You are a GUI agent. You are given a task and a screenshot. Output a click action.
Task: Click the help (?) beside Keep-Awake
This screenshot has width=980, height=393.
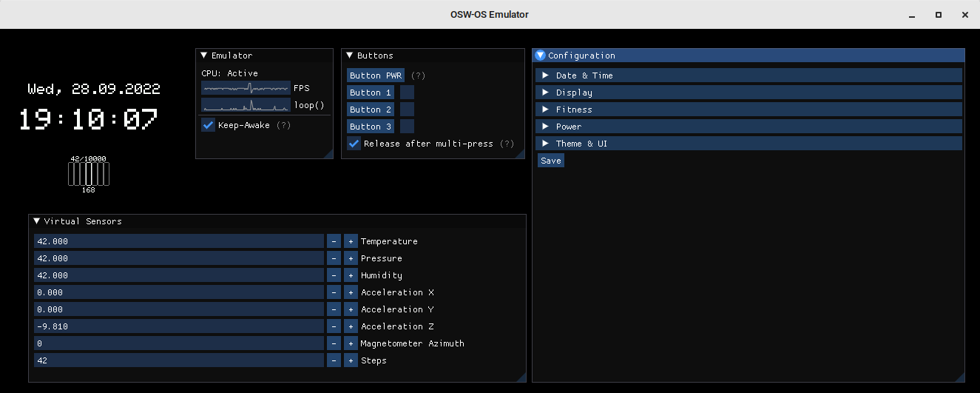click(283, 126)
